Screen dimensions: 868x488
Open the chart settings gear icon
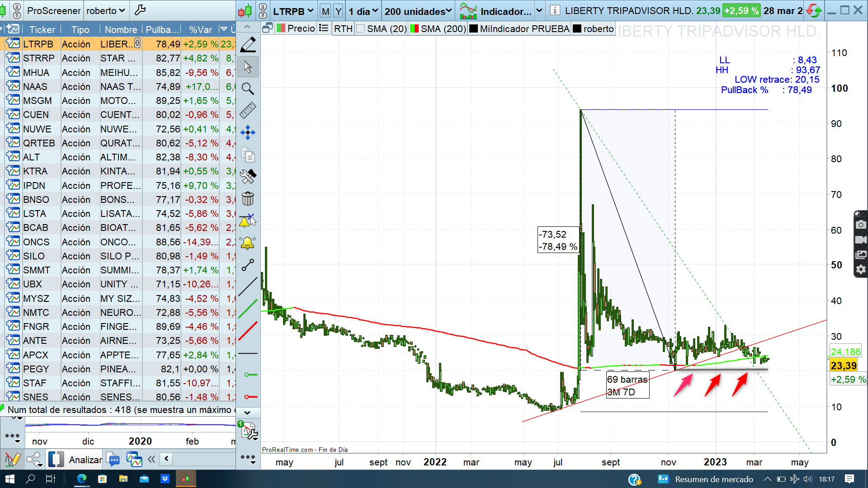[x=861, y=269]
